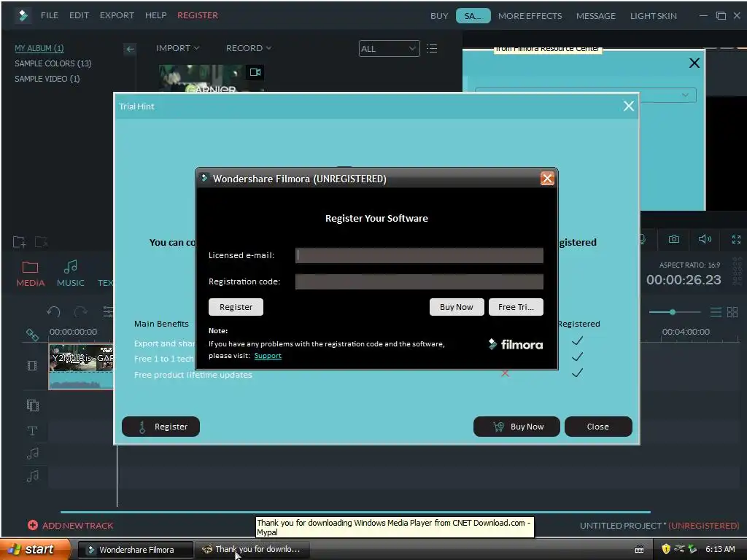Image resolution: width=747 pixels, height=560 pixels.
Task: Collapse media library panel with arrow icon
Action: point(130,49)
